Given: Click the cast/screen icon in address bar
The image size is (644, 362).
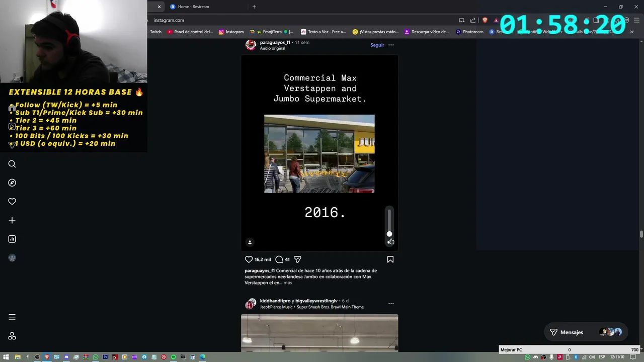Looking at the screenshot, I should click(461, 20).
